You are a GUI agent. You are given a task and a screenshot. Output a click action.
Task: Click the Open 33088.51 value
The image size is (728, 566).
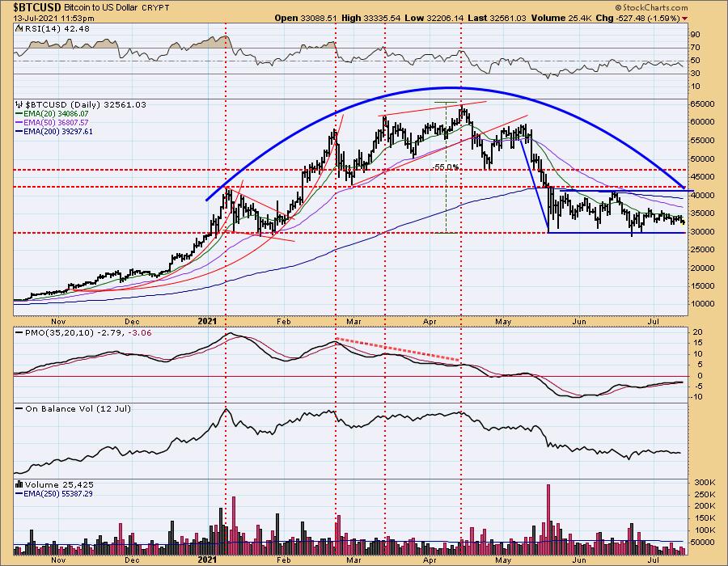click(306, 18)
